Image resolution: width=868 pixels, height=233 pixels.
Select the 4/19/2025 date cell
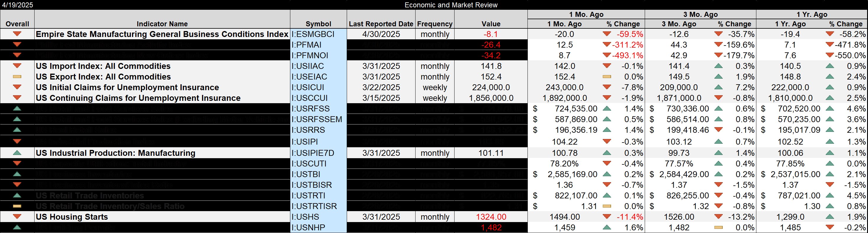17,5
